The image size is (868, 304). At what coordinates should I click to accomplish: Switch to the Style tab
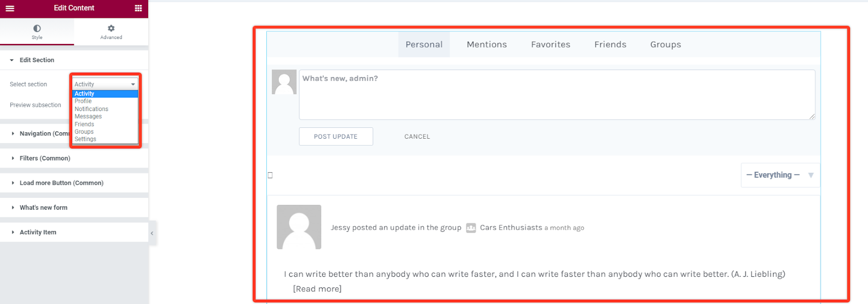pyautogui.click(x=37, y=31)
